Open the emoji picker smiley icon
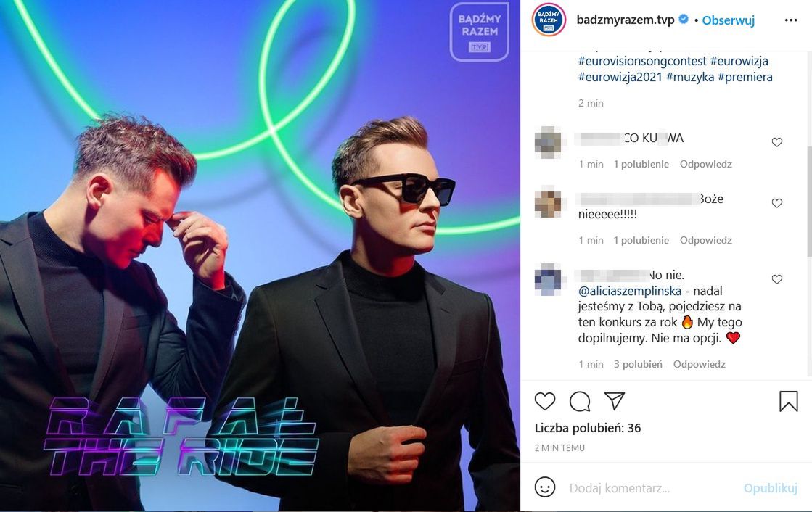Viewport: 812px width, 512px height. tap(545, 487)
